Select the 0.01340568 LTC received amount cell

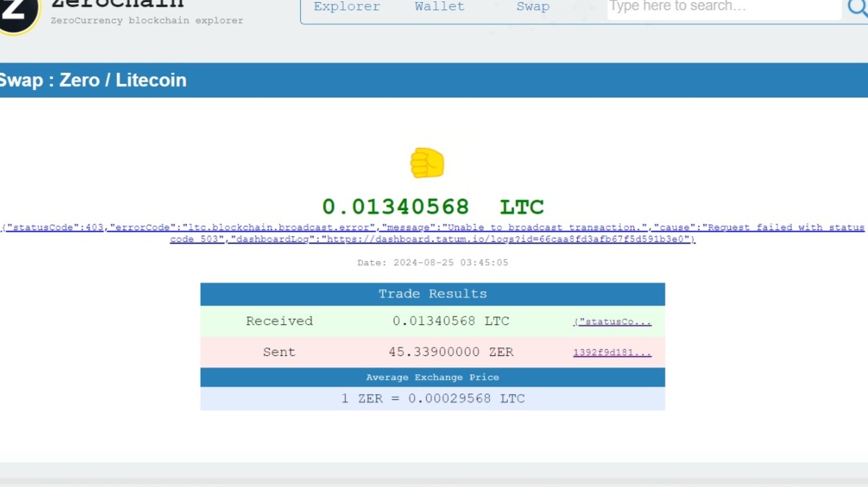tap(451, 321)
